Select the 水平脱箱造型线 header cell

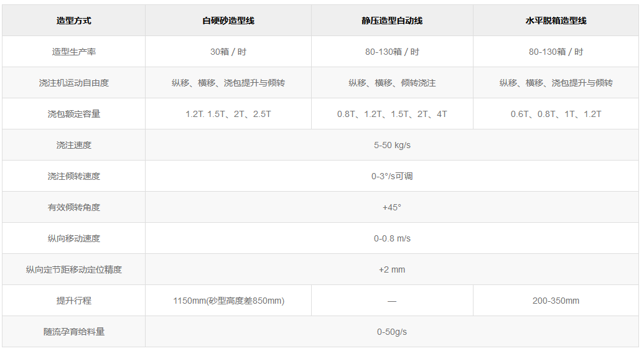click(556, 21)
